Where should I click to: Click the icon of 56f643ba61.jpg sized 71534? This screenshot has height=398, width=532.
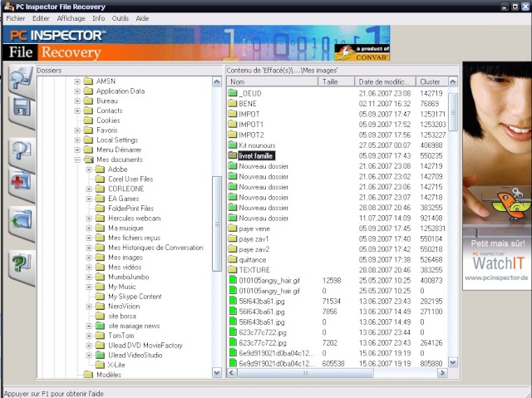point(233,301)
